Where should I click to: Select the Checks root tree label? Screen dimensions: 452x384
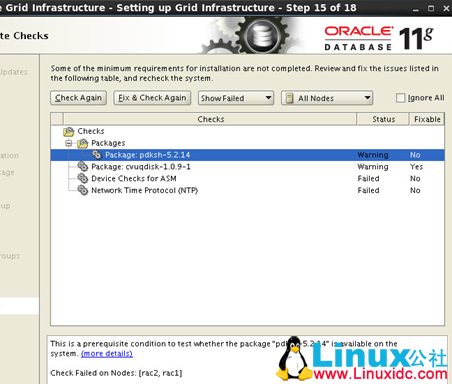pos(91,131)
